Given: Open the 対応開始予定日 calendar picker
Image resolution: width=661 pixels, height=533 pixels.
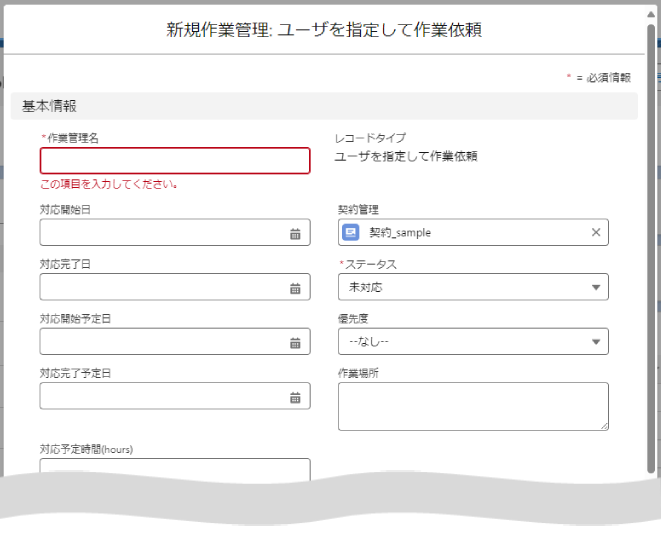Looking at the screenshot, I should click(x=295, y=342).
